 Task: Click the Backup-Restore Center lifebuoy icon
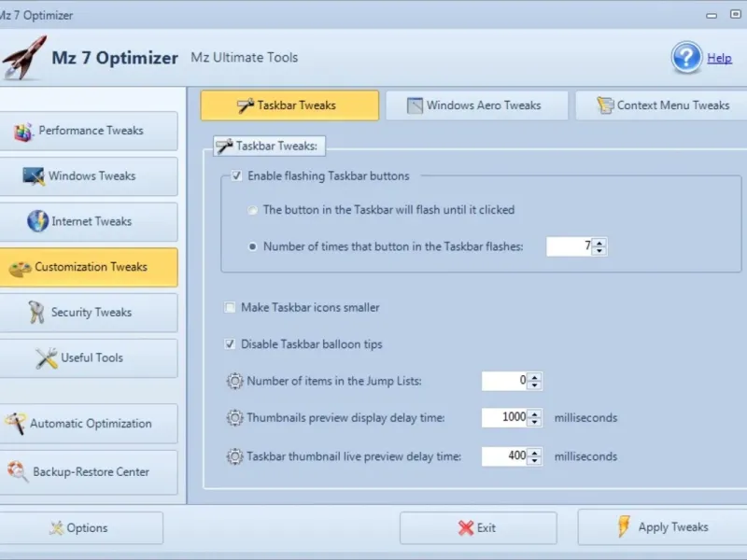tap(18, 471)
